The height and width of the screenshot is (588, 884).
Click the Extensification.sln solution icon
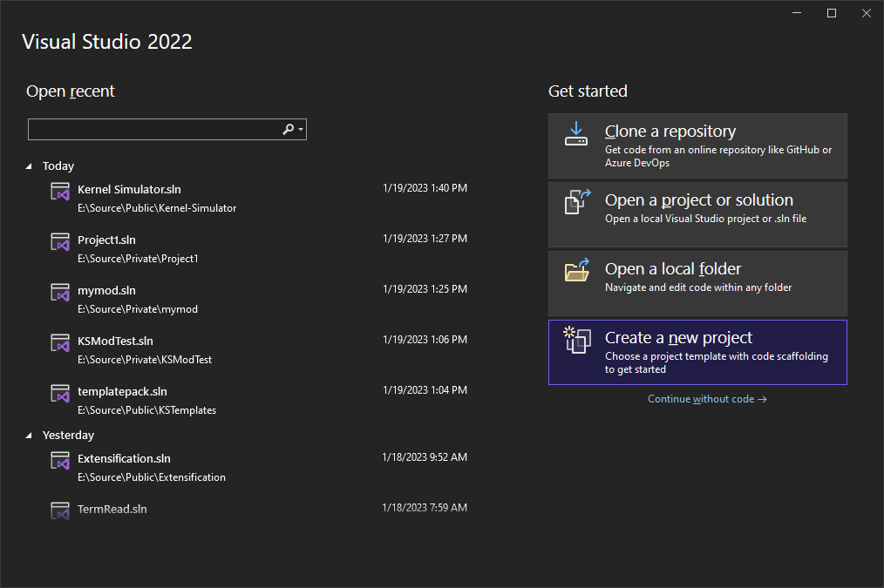coord(59,461)
